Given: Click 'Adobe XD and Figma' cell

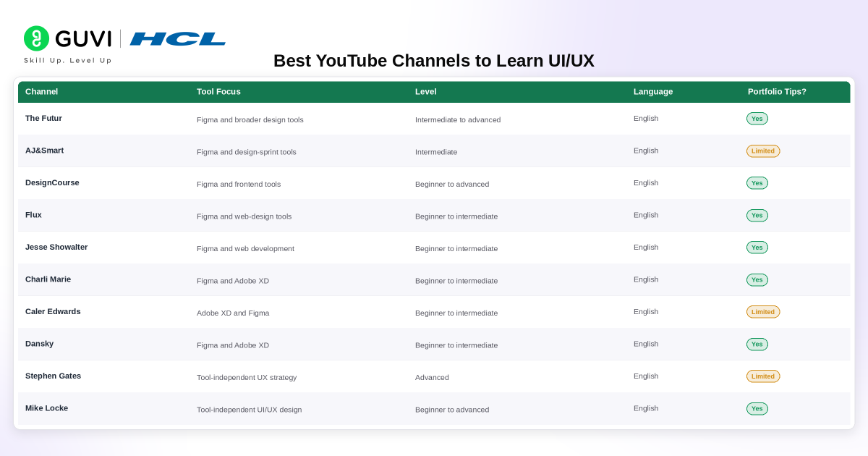Looking at the screenshot, I should coord(233,313).
